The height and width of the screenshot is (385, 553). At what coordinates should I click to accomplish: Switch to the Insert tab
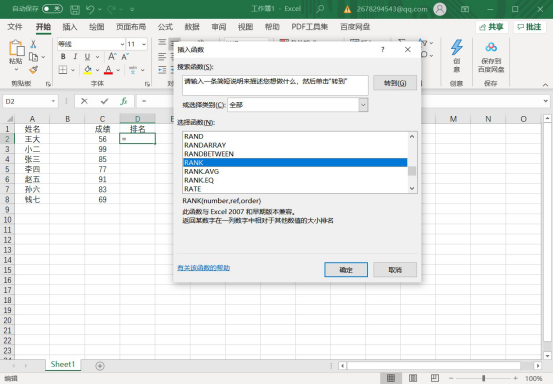(x=70, y=27)
